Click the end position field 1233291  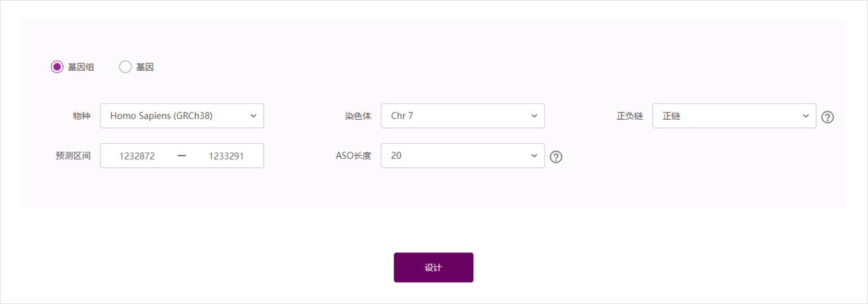(226, 156)
